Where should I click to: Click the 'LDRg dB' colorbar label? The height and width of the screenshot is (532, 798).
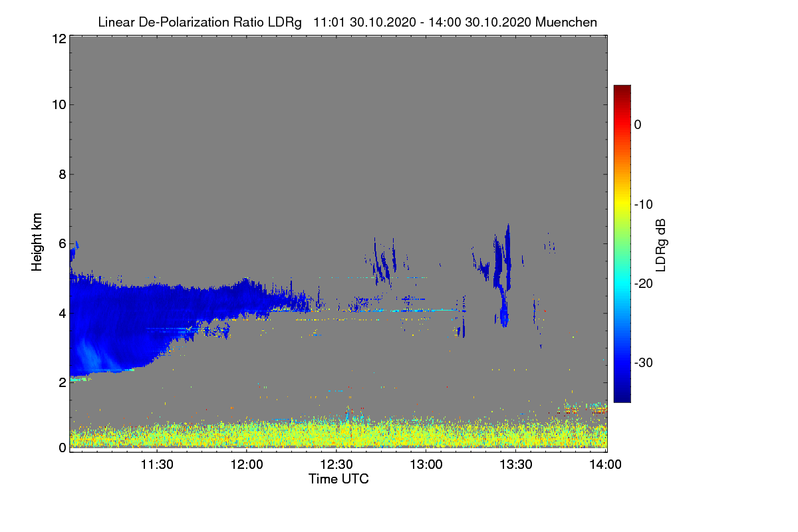(x=661, y=244)
